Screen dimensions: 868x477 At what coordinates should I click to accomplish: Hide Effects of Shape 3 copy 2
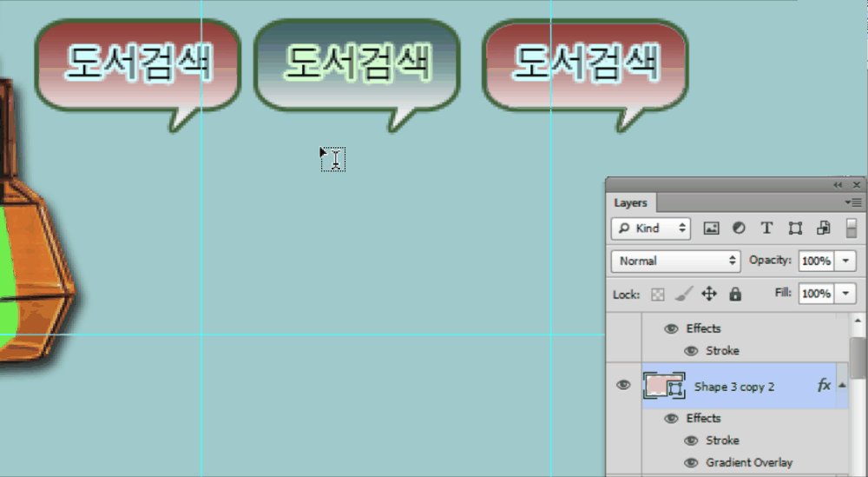point(671,418)
